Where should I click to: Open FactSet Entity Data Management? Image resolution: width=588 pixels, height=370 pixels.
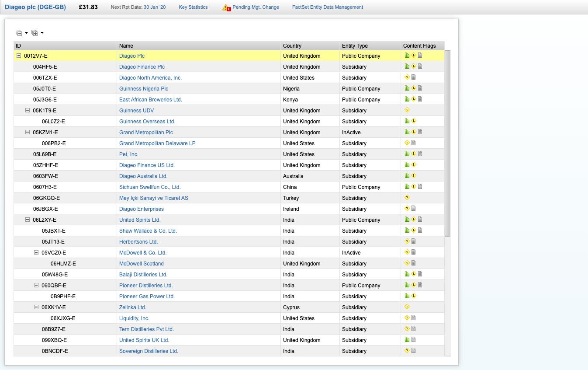[327, 7]
